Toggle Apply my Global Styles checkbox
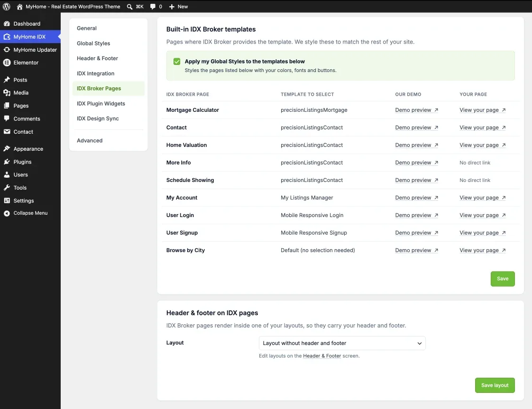This screenshot has height=409, width=532. click(x=177, y=62)
